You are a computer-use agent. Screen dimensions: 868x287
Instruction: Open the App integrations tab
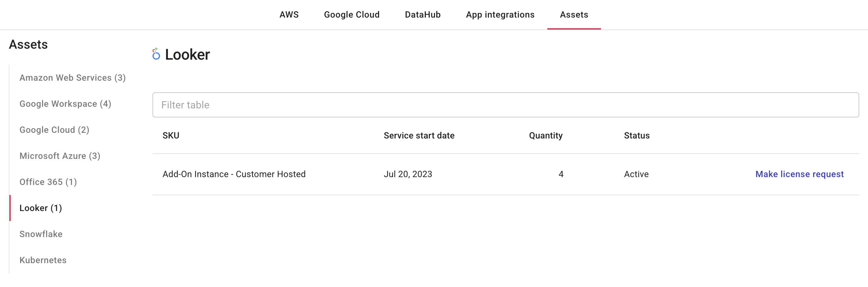500,15
